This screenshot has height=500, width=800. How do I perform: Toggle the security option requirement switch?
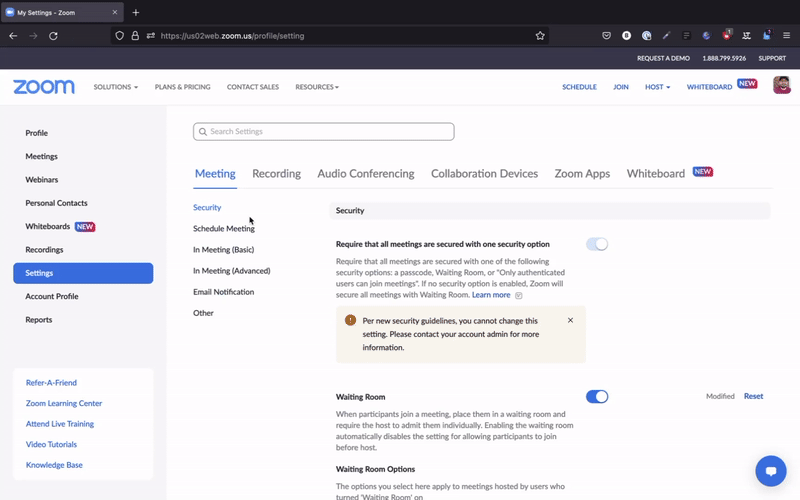[x=597, y=244]
